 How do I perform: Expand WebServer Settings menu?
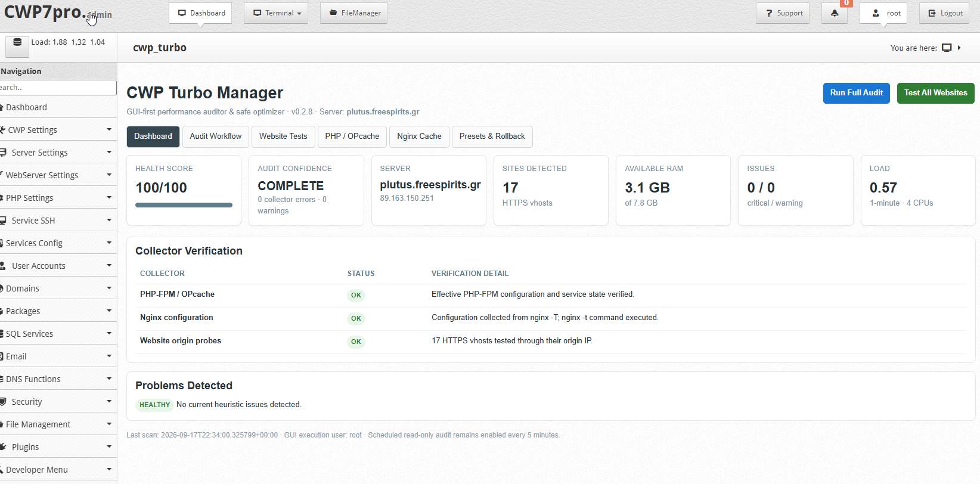58,175
